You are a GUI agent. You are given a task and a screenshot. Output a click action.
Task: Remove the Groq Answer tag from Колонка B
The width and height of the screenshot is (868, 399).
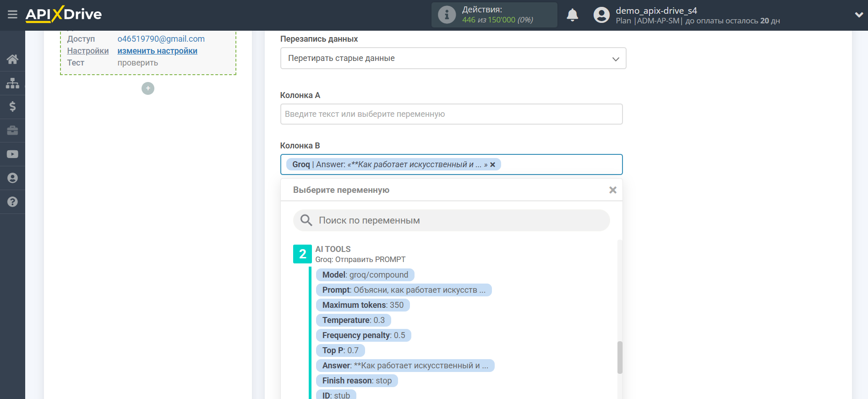tap(493, 165)
